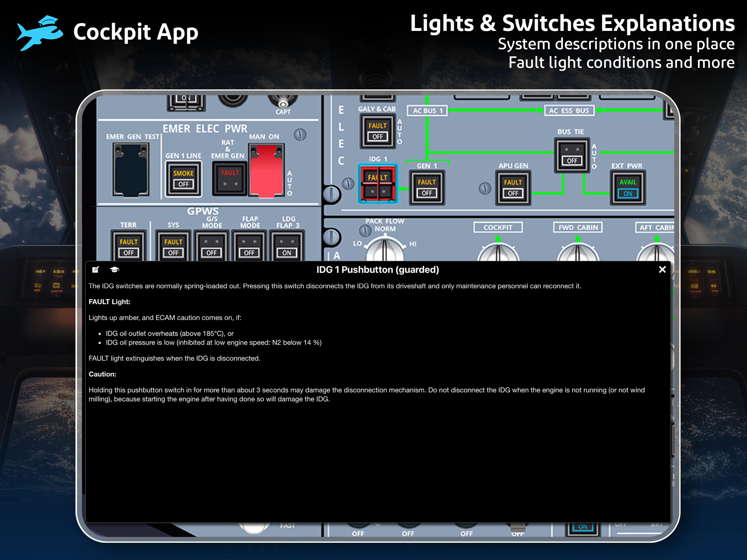Click the graduation cap learning icon
This screenshot has width=747, height=560.
tap(115, 270)
